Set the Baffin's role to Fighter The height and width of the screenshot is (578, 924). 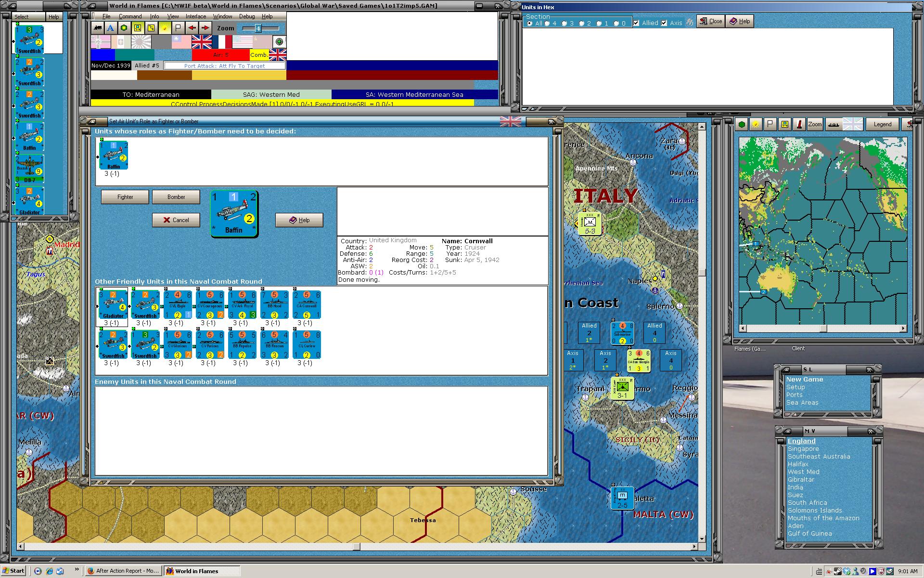[x=125, y=197]
